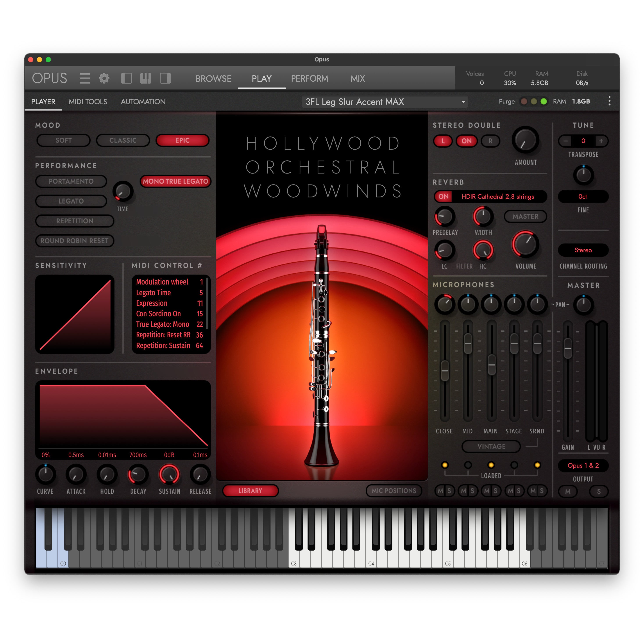This screenshot has height=644, width=644.
Task: Toggle the left sidebar panel icon
Action: [126, 78]
